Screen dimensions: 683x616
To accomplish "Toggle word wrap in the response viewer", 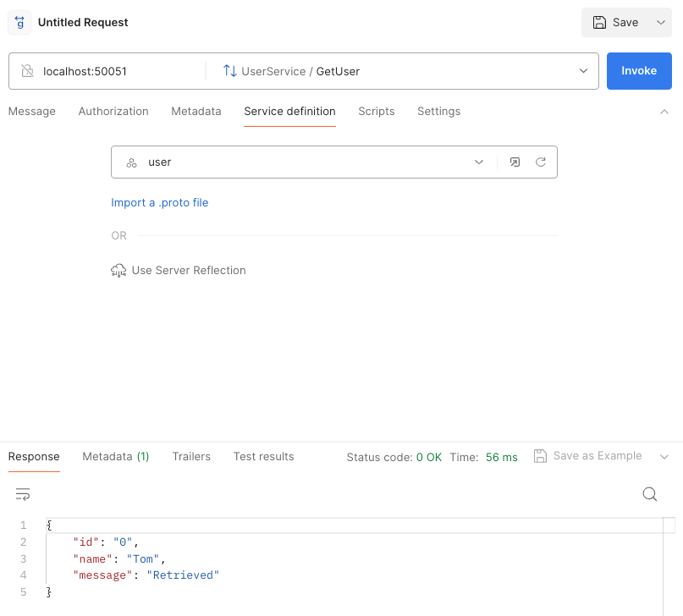I will tap(22, 493).
